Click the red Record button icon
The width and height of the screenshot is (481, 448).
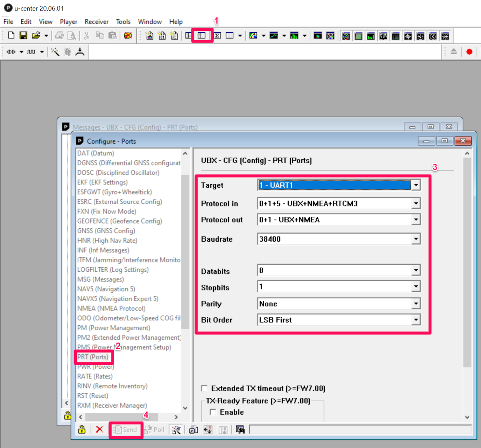(x=469, y=52)
